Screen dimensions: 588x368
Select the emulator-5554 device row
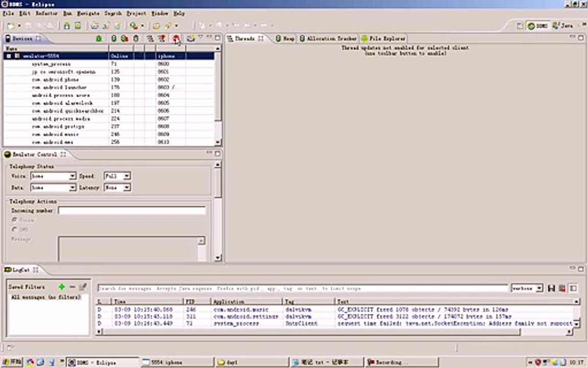point(109,56)
